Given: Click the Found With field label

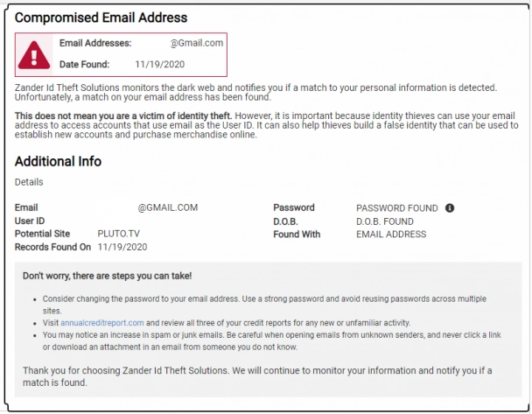Looking at the screenshot, I should pyautogui.click(x=297, y=235).
